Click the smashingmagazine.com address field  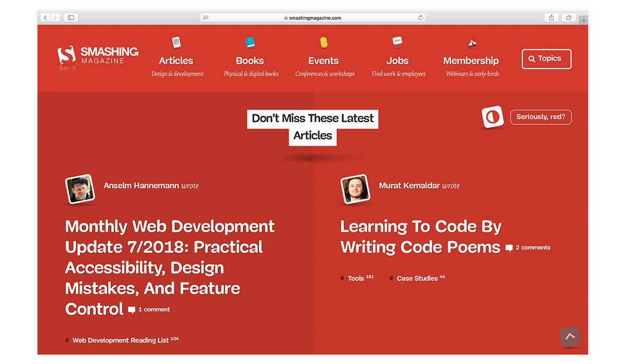coord(312,18)
